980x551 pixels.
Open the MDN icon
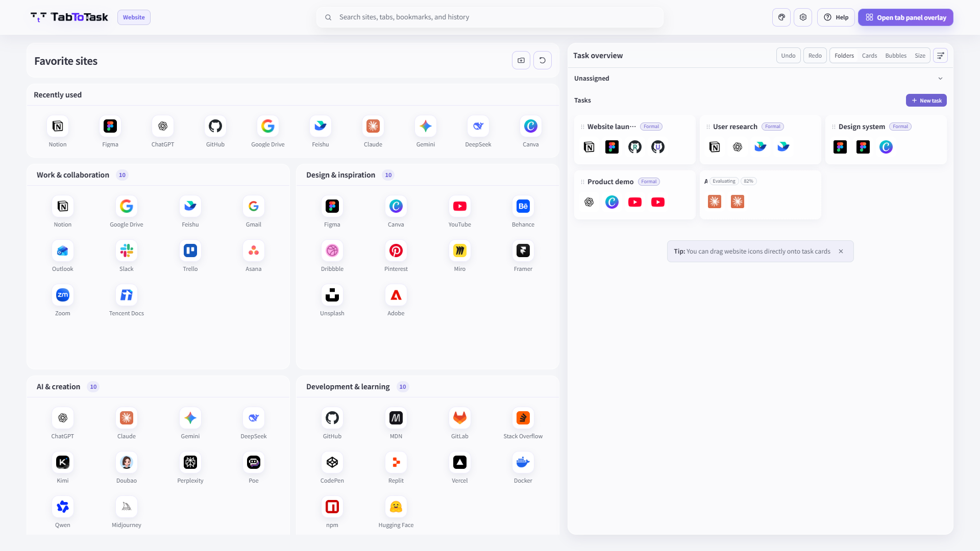click(x=396, y=418)
